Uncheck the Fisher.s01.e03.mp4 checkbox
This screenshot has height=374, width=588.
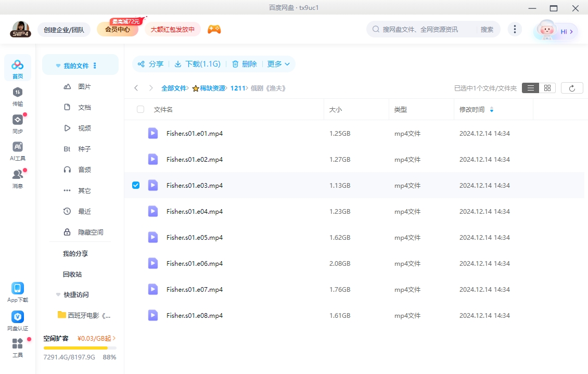pos(136,185)
